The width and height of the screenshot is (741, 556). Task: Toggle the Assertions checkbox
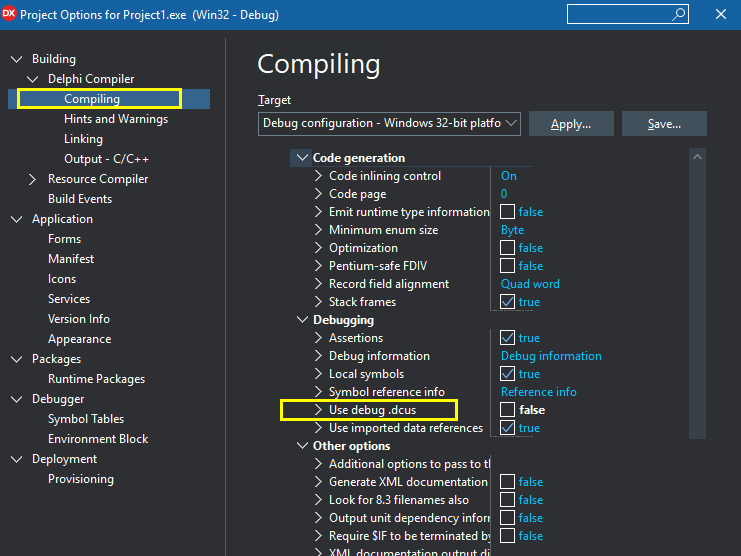click(508, 338)
